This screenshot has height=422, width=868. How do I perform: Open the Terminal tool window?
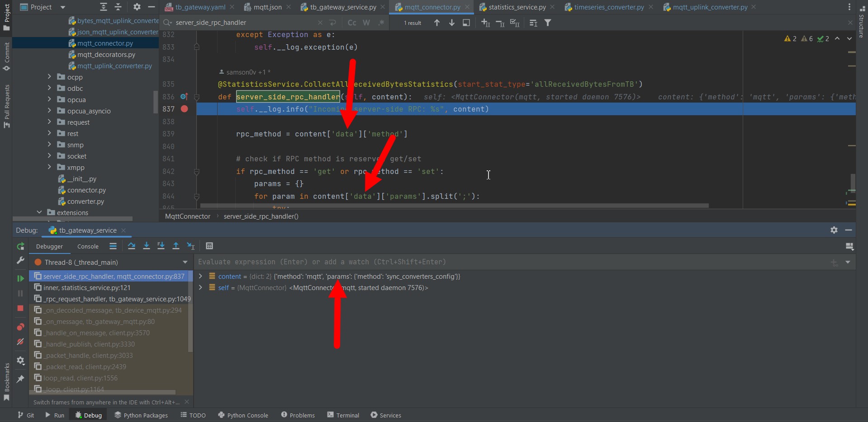(342, 415)
